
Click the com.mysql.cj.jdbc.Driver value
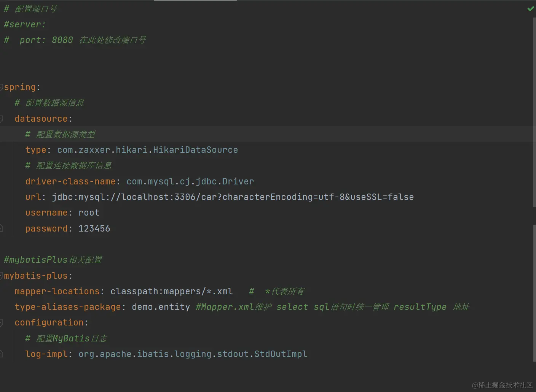pyautogui.click(x=190, y=181)
